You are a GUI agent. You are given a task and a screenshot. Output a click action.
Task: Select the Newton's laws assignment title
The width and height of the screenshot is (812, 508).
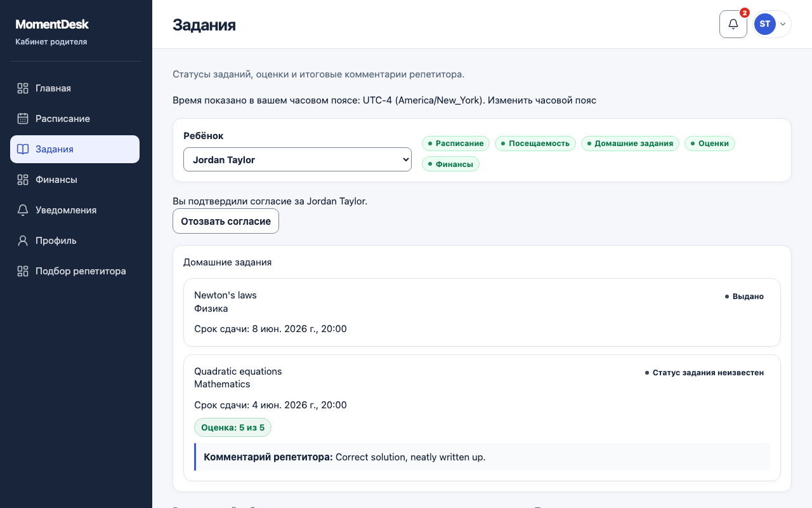click(x=225, y=295)
